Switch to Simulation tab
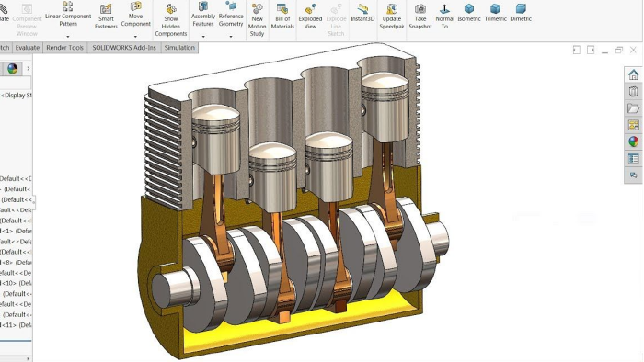Viewport: 644px width, 362px height. click(179, 48)
